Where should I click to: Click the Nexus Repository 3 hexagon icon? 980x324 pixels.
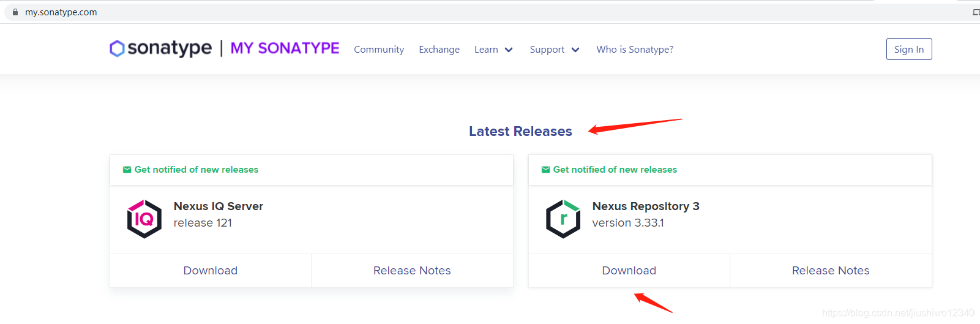pos(563,219)
